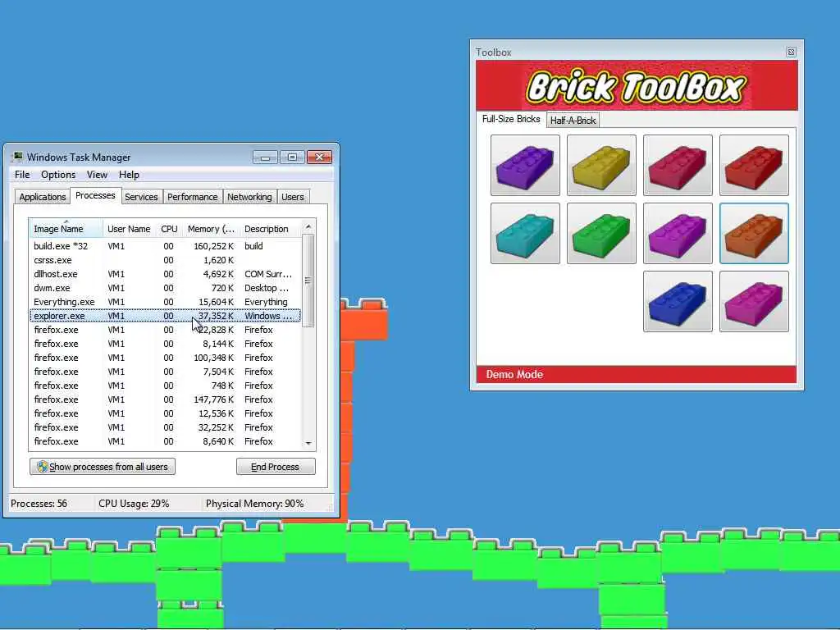Maximize the Task Manager window
The height and width of the screenshot is (630, 840).
click(292, 157)
